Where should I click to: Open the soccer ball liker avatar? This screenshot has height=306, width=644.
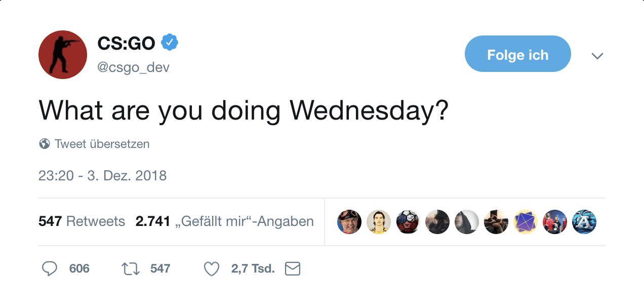pyautogui.click(x=408, y=222)
